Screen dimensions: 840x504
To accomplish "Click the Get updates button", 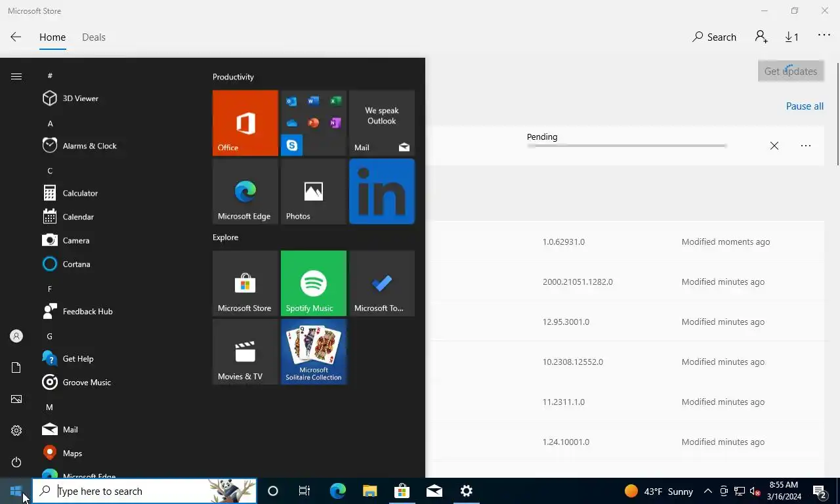I will pos(791,71).
